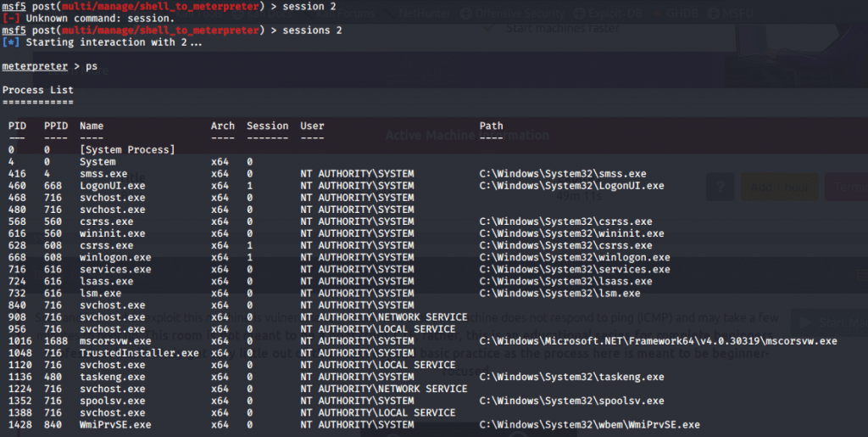Click 'Add 1 hour' button behind terminal
Image resolution: width=868 pixels, height=437 pixels.
point(779,187)
